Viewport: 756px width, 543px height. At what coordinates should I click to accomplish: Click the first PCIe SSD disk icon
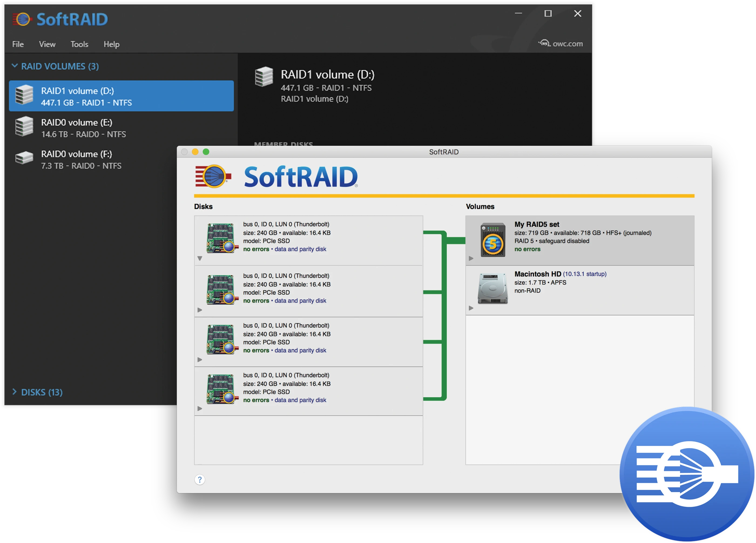click(222, 238)
